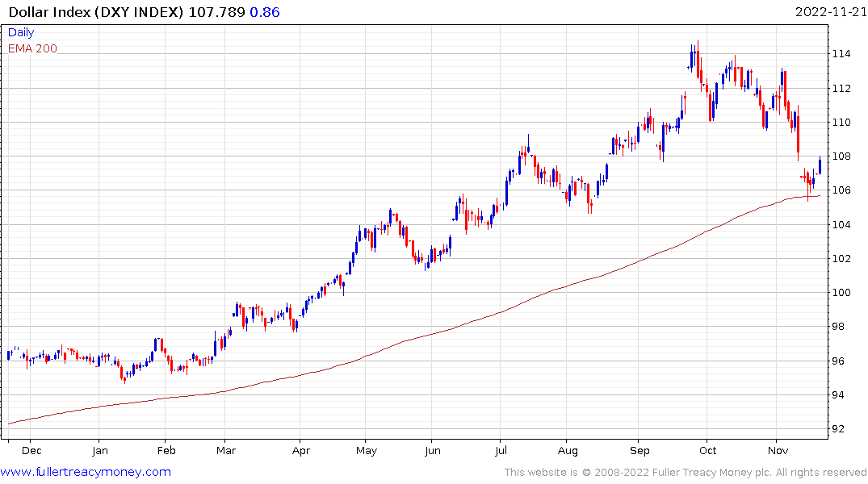
Task: Click the 96 price axis label
Action: pos(839,361)
